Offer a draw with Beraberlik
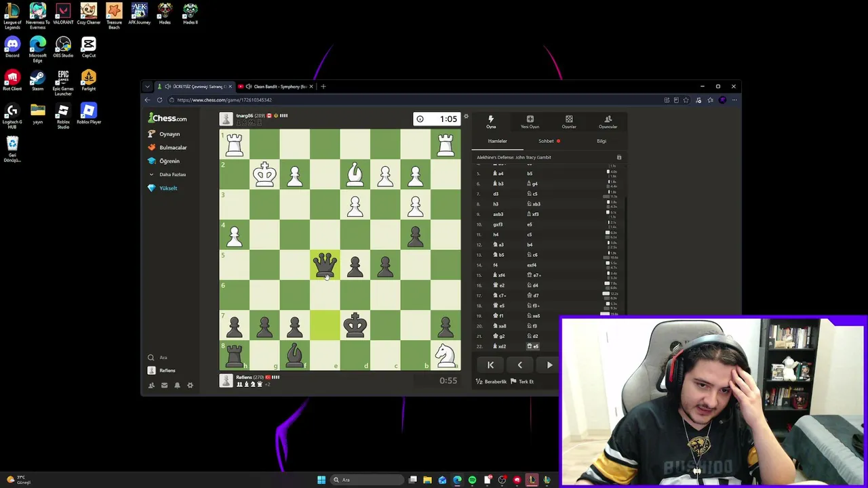The width and height of the screenshot is (868, 488). 491,382
